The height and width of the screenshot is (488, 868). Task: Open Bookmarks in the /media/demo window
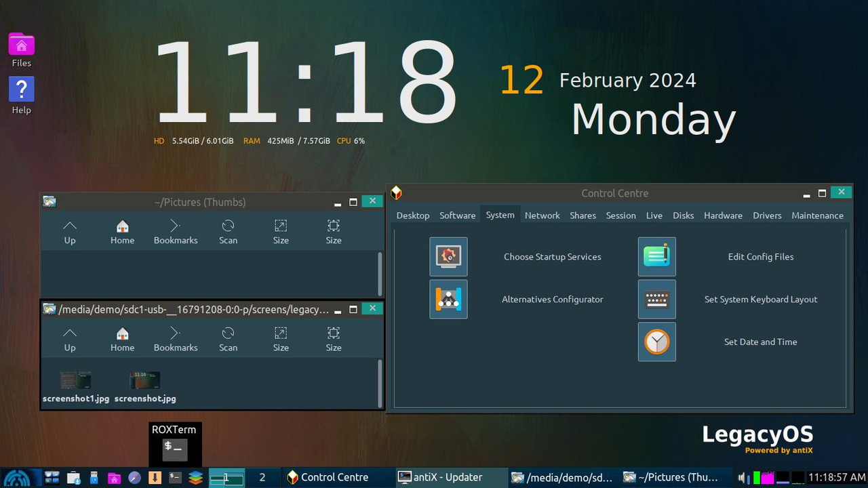(176, 339)
